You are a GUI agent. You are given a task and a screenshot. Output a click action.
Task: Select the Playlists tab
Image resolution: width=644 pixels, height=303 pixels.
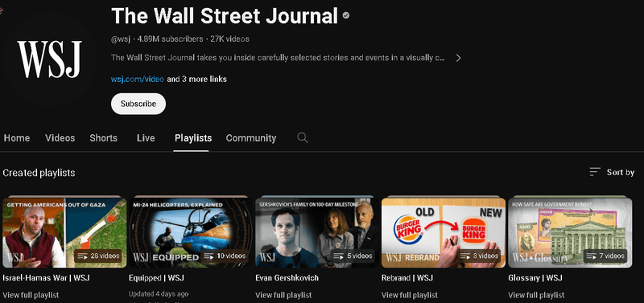tap(193, 138)
